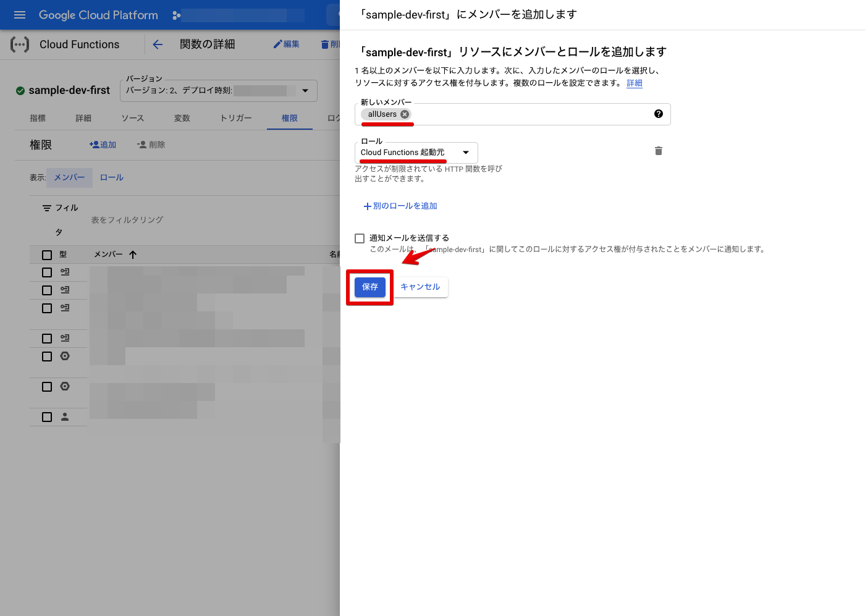Switch to the 詳細 tab
This screenshot has height=616, width=865.
click(x=83, y=118)
